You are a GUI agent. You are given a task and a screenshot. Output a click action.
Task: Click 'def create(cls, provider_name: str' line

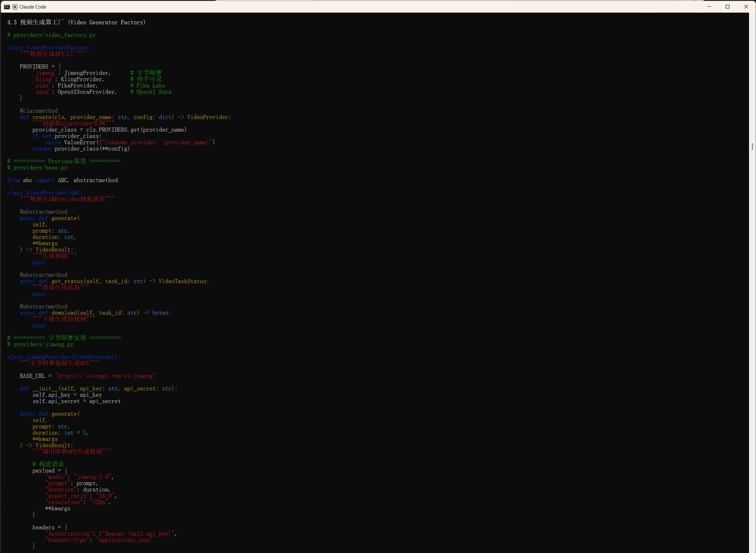126,117
